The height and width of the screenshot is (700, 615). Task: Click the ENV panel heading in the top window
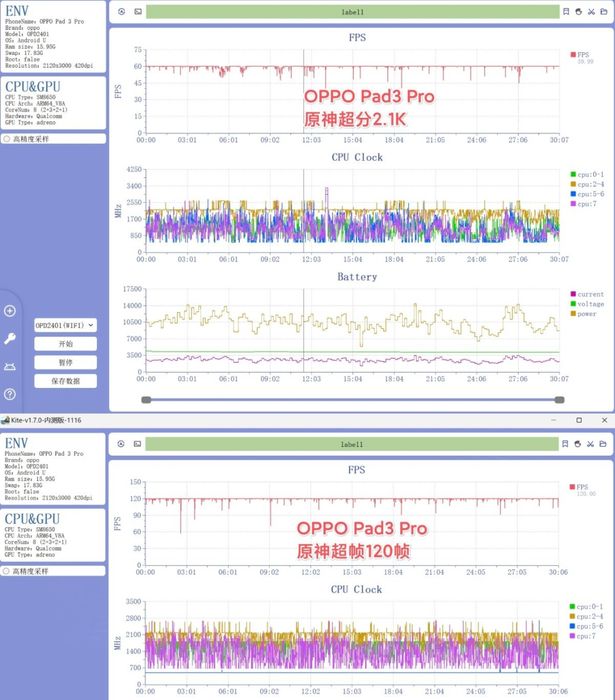pyautogui.click(x=17, y=11)
